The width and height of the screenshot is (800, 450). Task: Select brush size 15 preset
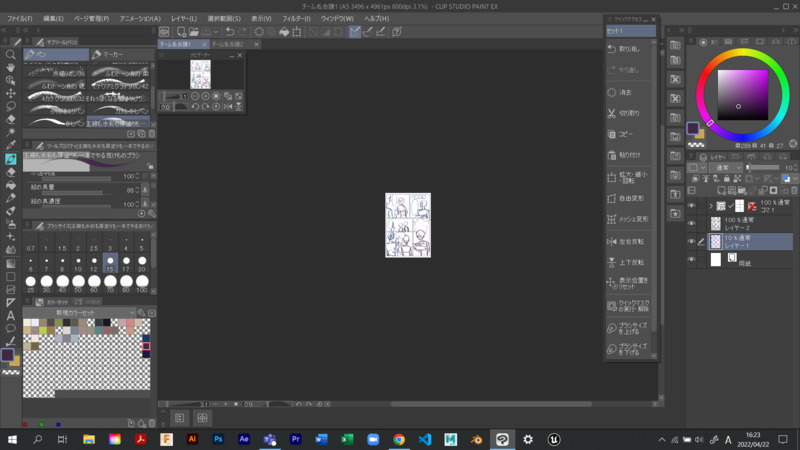coord(111,263)
